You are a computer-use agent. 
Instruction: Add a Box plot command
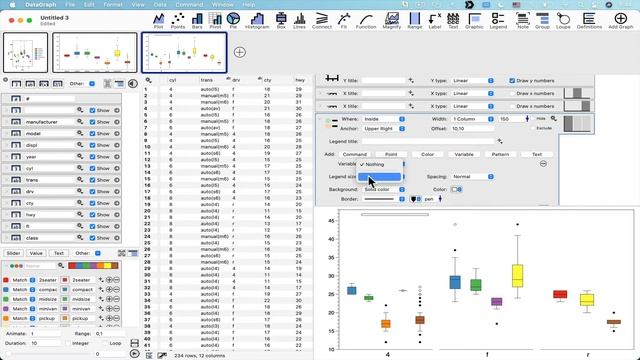pos(281,20)
